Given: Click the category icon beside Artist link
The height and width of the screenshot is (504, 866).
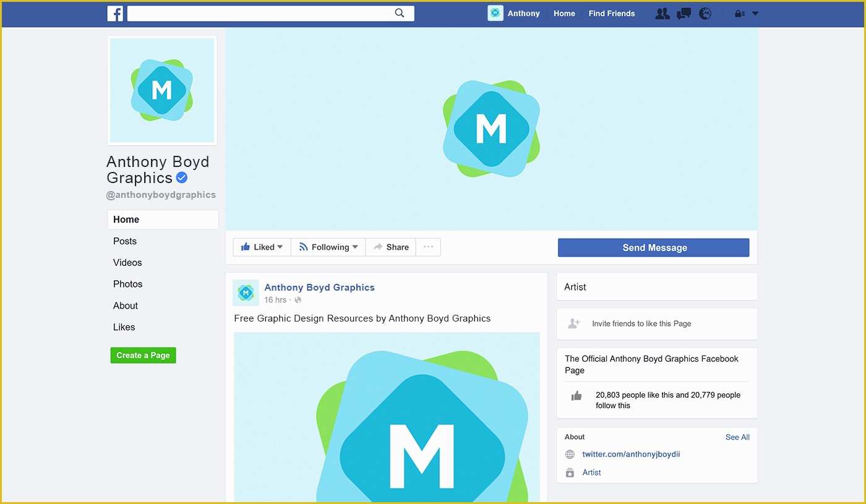Looking at the screenshot, I should [x=570, y=472].
